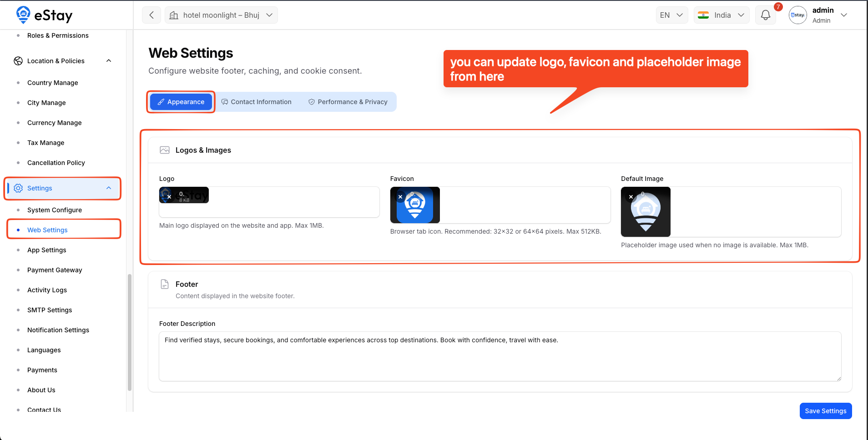Click the Favicon upload area

(x=500, y=205)
